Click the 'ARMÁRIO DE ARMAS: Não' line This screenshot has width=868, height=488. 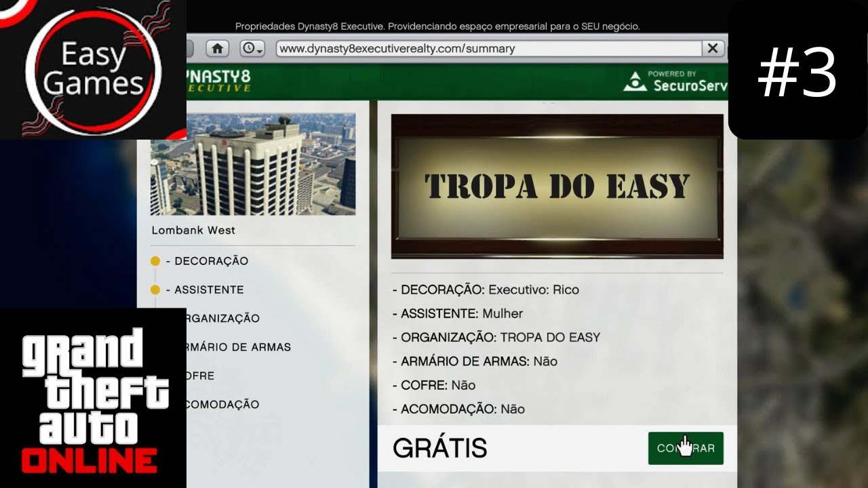pos(475,361)
